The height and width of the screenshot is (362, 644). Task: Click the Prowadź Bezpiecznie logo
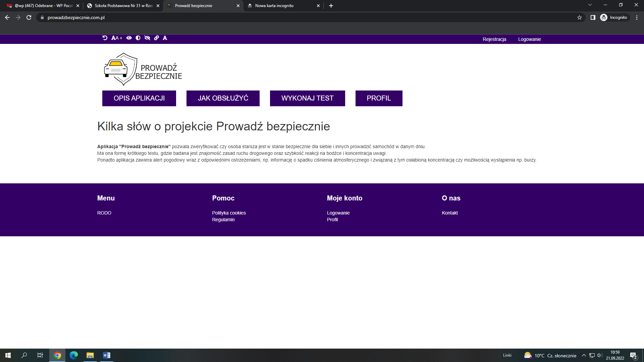(x=143, y=69)
